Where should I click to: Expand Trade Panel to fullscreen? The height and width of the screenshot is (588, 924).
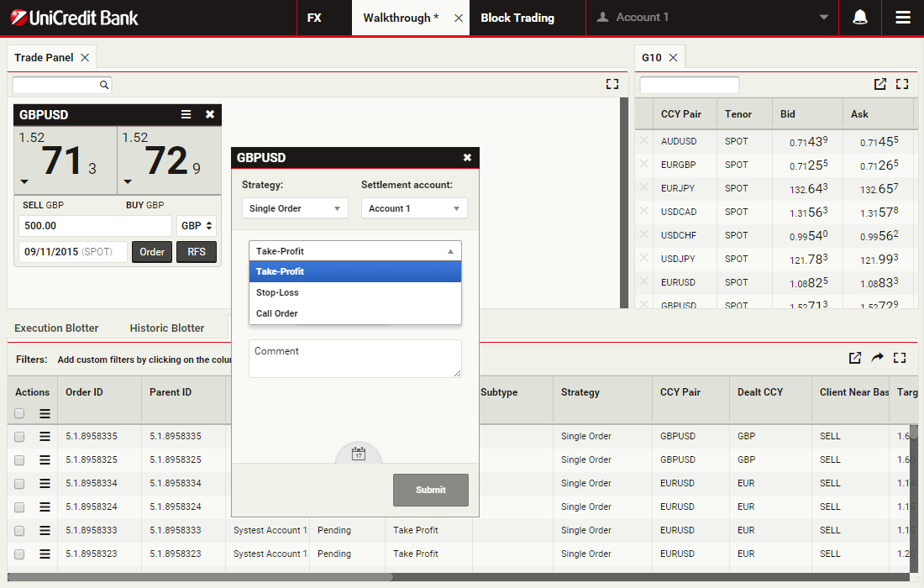coord(612,84)
